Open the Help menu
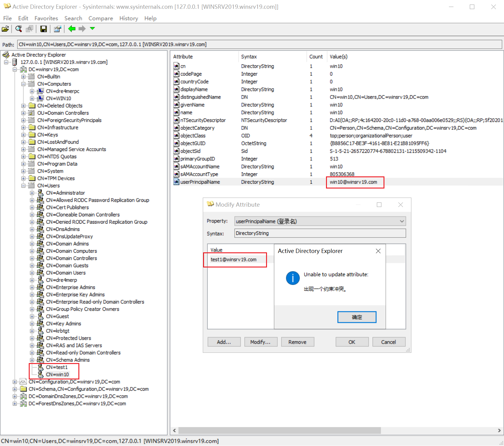Image resolution: width=504 pixels, height=446 pixels. (x=150, y=18)
